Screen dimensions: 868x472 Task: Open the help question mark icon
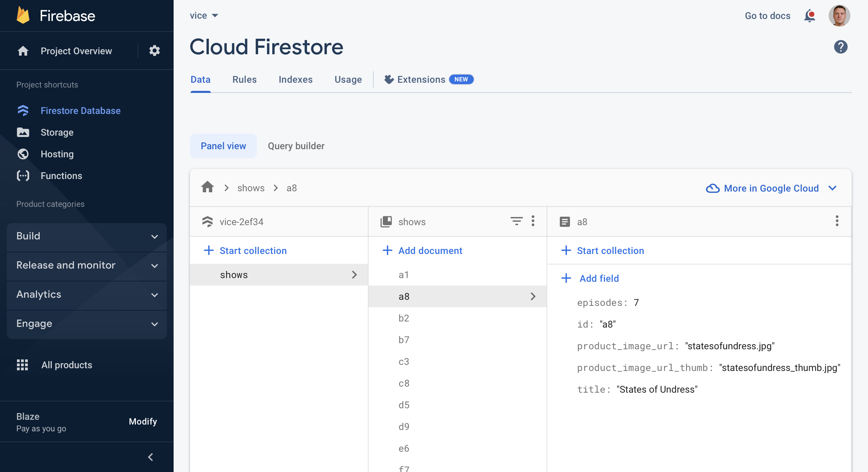[x=841, y=47]
